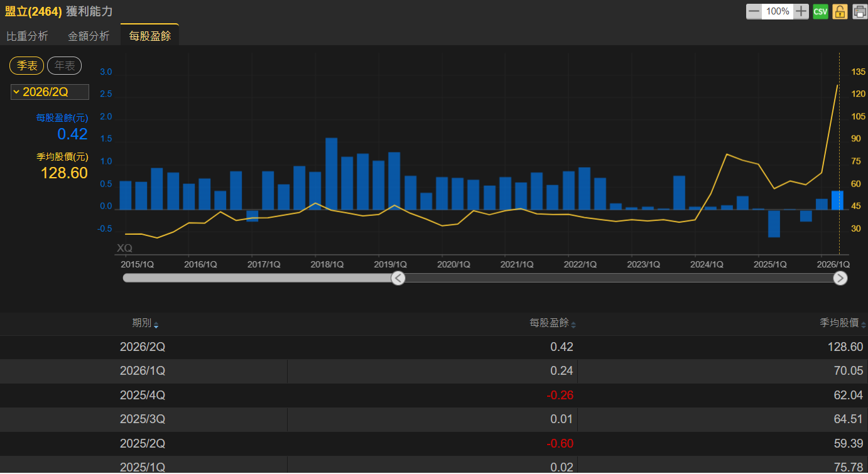Open the 金額分析 tab
Screen dimensions: 868x474
pyautogui.click(x=89, y=36)
